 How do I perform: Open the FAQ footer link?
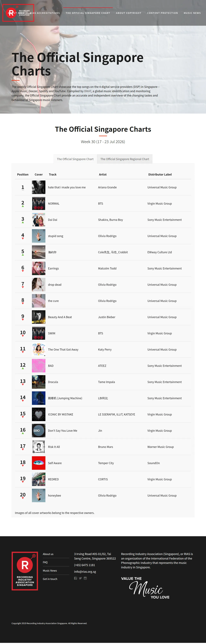point(45,562)
